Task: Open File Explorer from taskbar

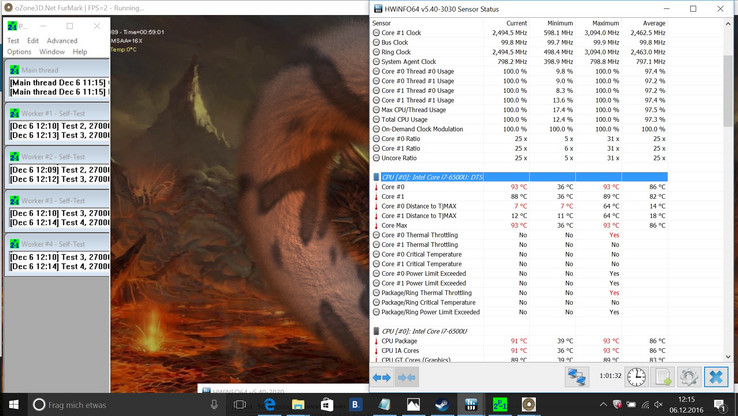Action: 298,405
